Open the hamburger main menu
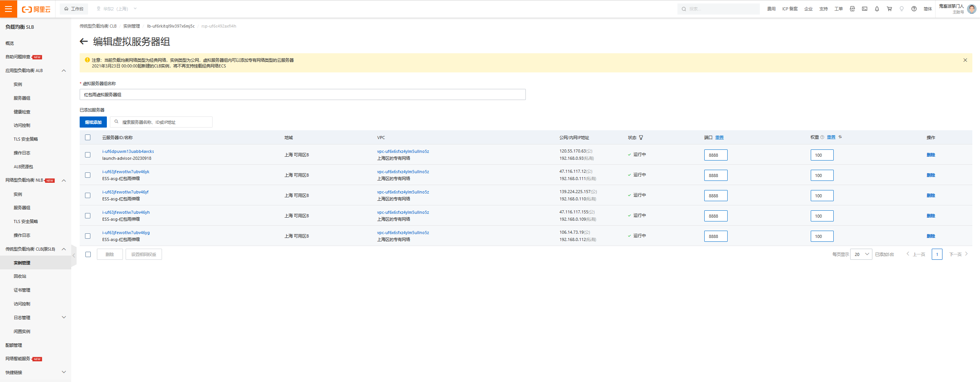Image resolution: width=980 pixels, height=382 pixels. point(8,9)
